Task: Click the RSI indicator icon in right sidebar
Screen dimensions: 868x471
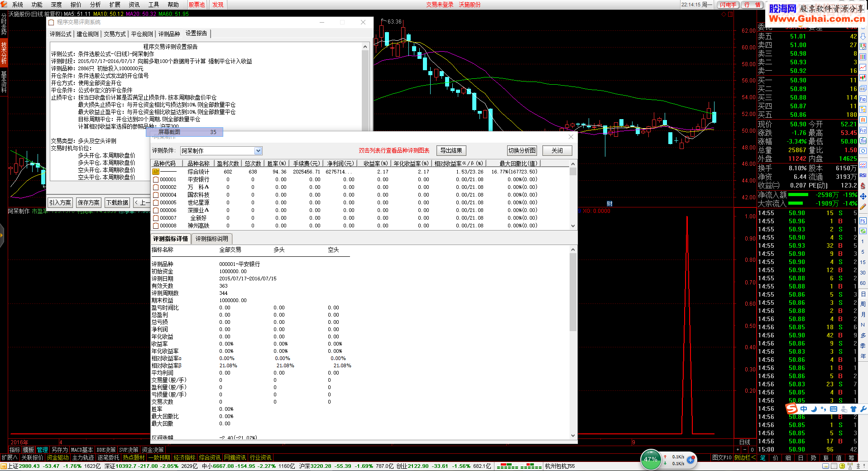Action: click(863, 175)
